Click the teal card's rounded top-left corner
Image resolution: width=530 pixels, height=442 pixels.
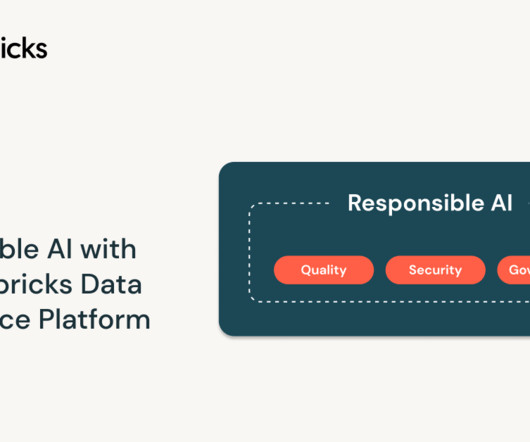click(x=226, y=169)
